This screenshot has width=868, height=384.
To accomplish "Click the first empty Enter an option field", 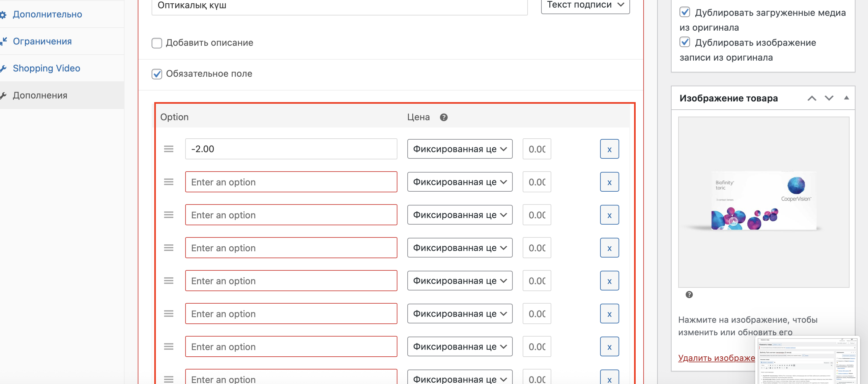I will 291,182.
